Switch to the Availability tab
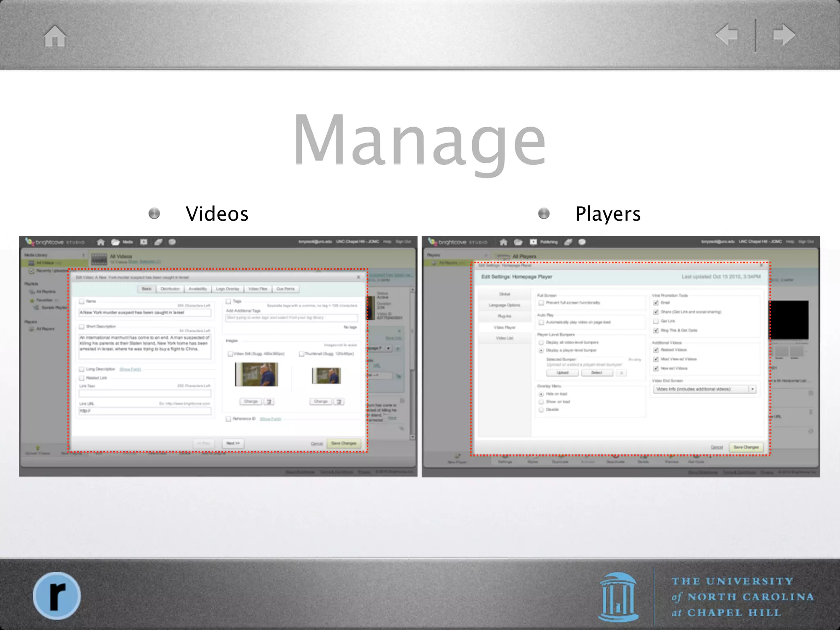Image resolution: width=840 pixels, height=630 pixels. coord(198,289)
